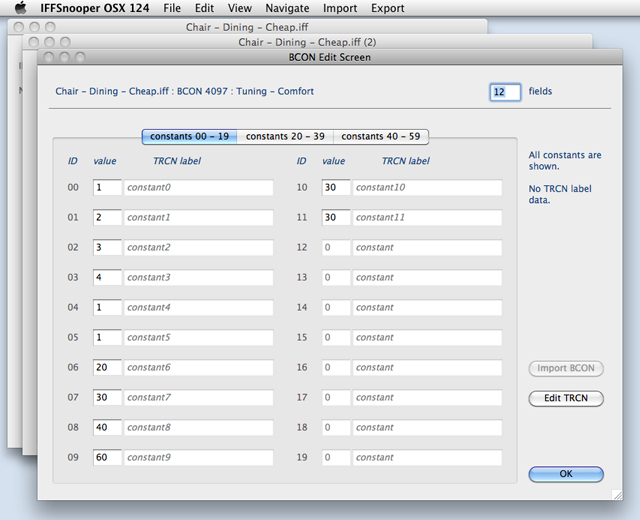
Task: Select the constants 00 – 19 tab
Action: tap(189, 136)
